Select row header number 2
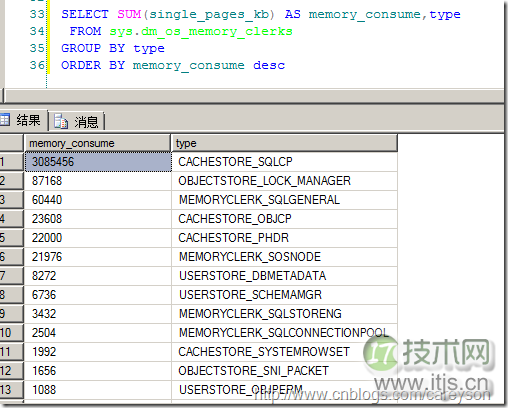 click(11, 181)
